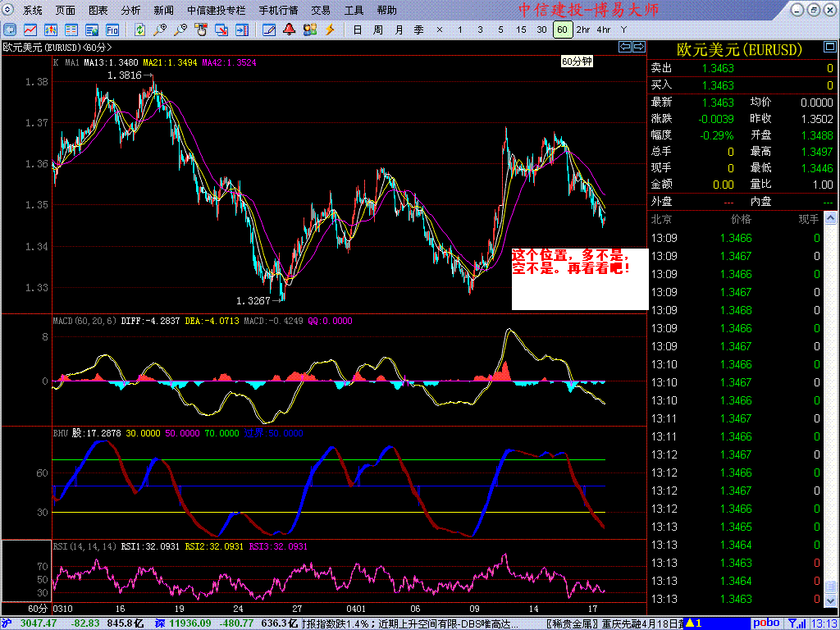Open the red line trend chart icon

(31, 30)
